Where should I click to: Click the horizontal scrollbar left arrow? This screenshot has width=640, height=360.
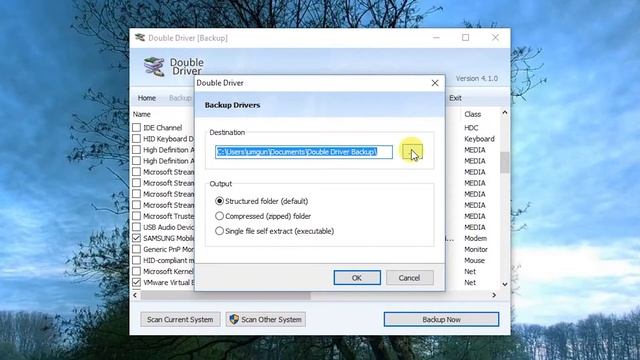pyautogui.click(x=135, y=295)
